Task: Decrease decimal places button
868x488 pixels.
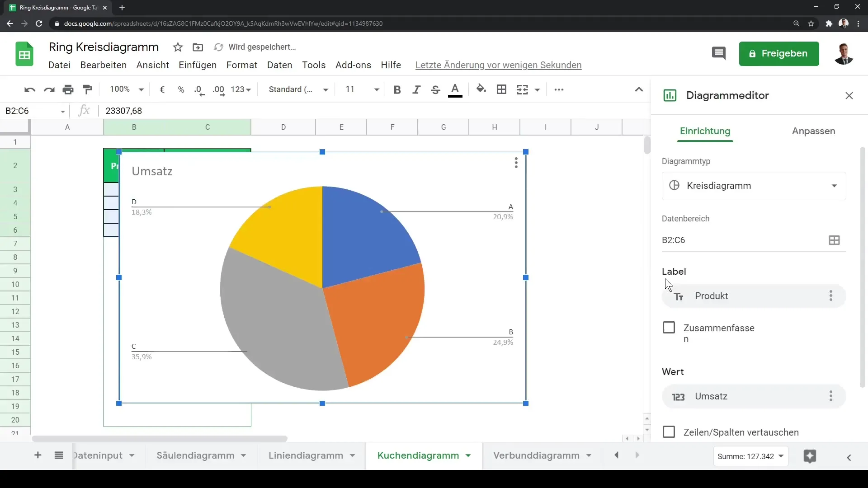Action: coord(199,89)
